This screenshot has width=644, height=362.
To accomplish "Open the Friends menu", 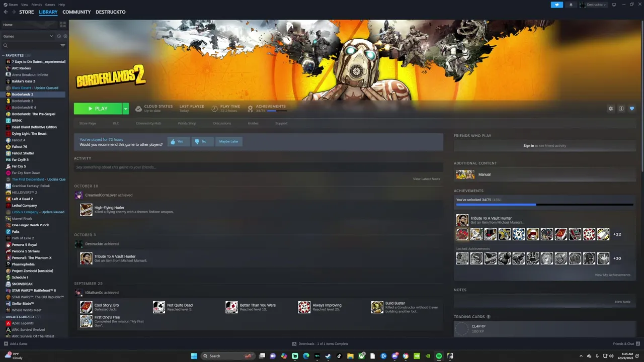I will point(37,5).
